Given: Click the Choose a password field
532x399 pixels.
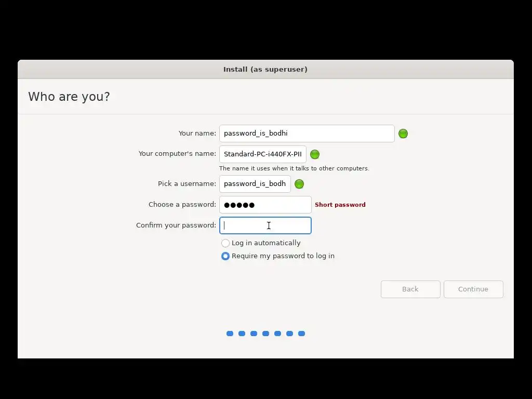Looking at the screenshot, I should point(265,205).
